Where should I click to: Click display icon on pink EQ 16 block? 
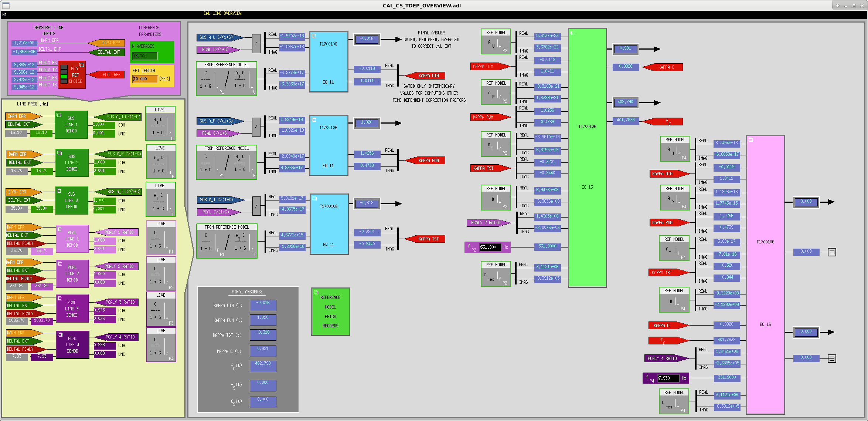(751, 140)
